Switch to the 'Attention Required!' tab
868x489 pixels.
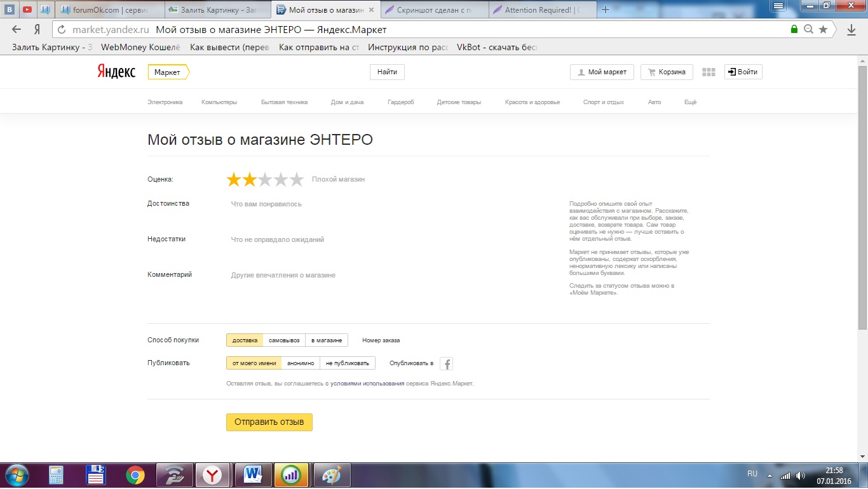(x=544, y=10)
